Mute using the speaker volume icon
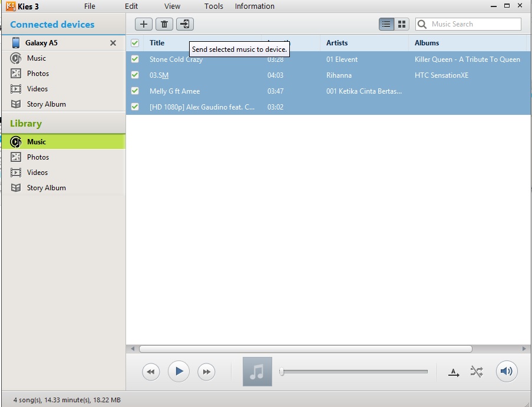This screenshot has height=407, width=532. click(x=506, y=372)
